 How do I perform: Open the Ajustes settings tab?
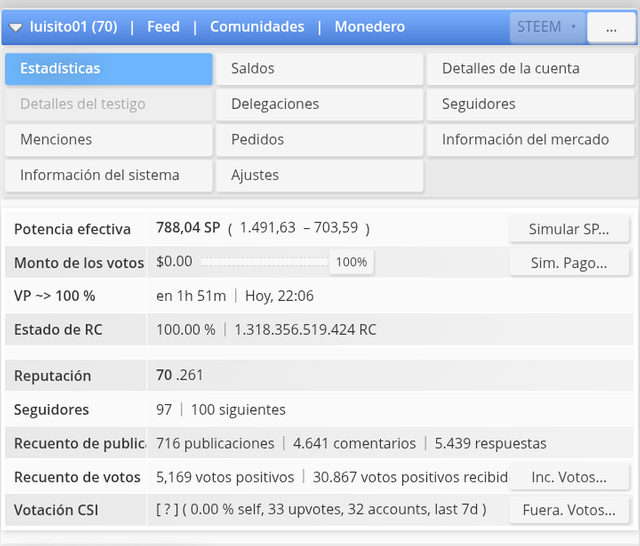[320, 175]
